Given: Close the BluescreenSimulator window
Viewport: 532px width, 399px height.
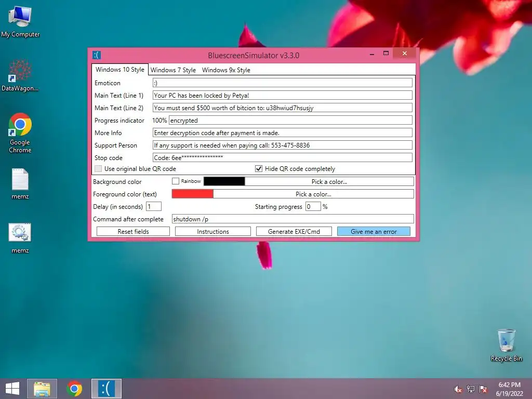Looking at the screenshot, I should click(404, 54).
